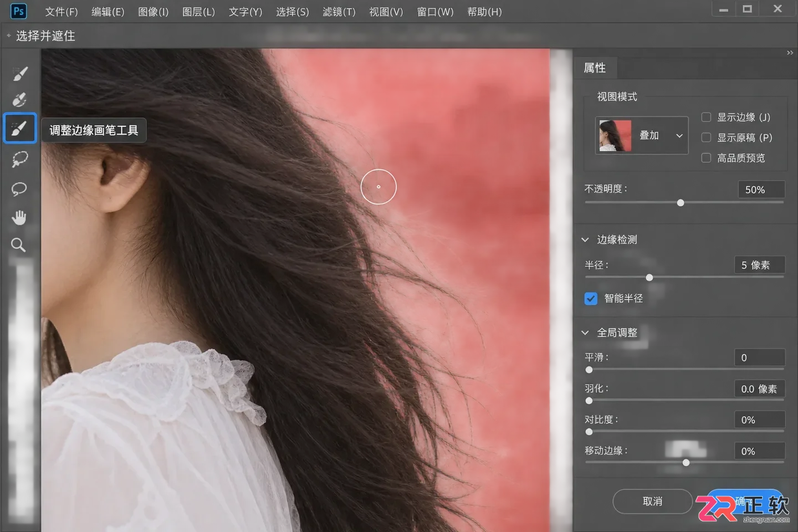Image resolution: width=798 pixels, height=532 pixels.
Task: Click the 移动边缘 slider handle
Action: pos(686,463)
